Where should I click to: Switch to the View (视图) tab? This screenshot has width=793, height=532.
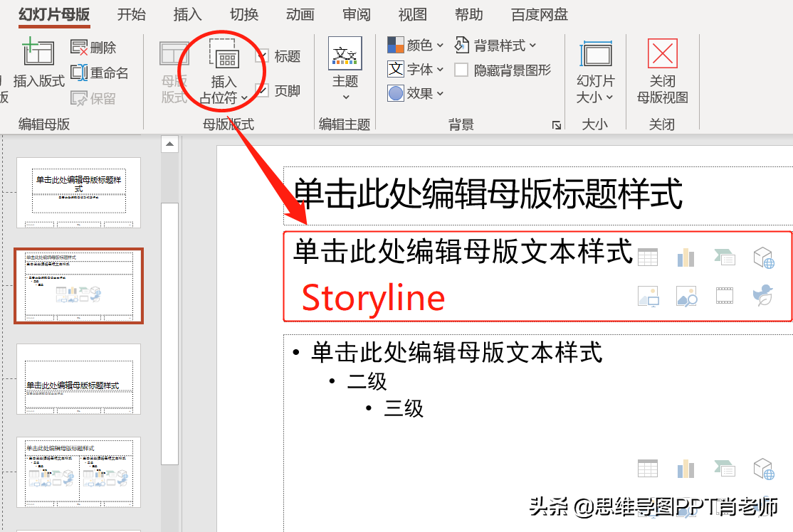coord(413,15)
